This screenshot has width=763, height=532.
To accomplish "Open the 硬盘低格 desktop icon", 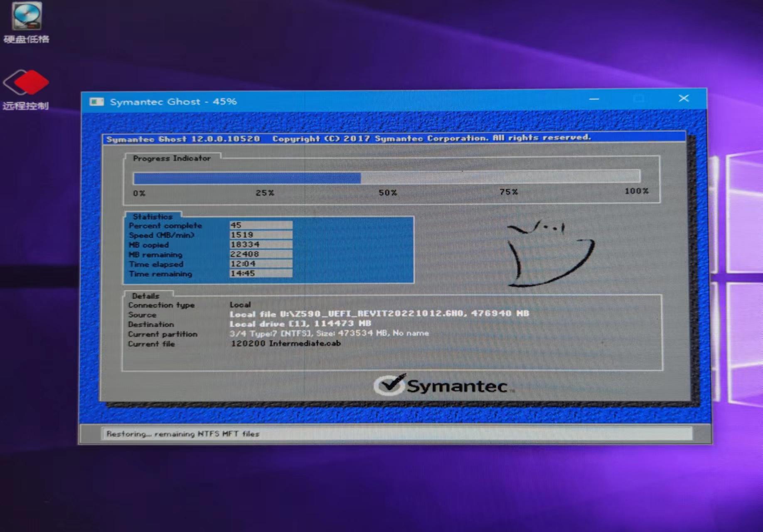I will coord(26,23).
